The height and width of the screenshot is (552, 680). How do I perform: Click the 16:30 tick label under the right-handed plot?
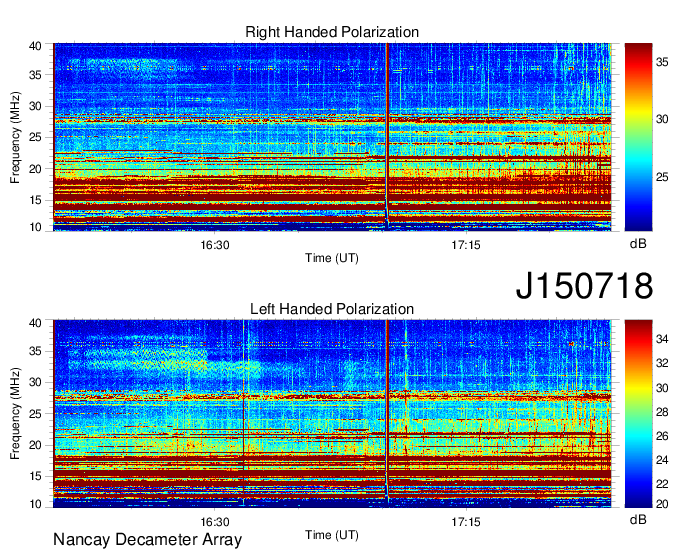click(215, 245)
